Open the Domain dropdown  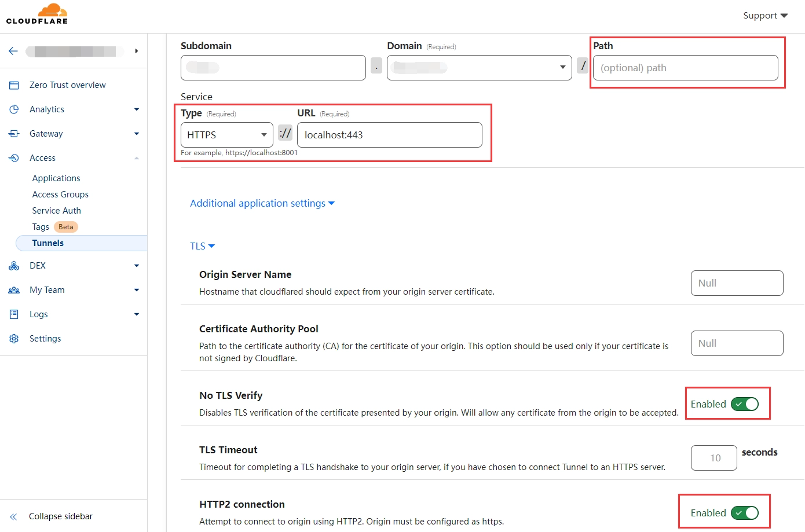click(x=479, y=68)
